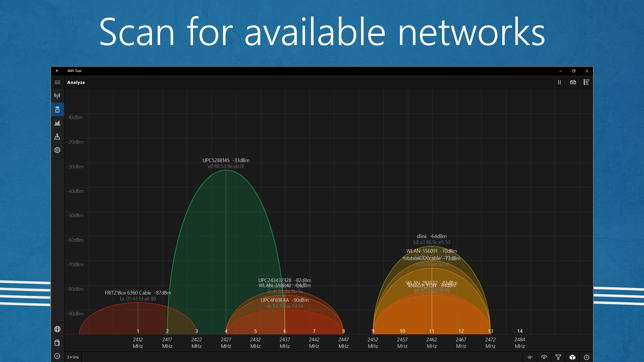Open the network list view
The width and height of the screenshot is (644, 362).
586,82
